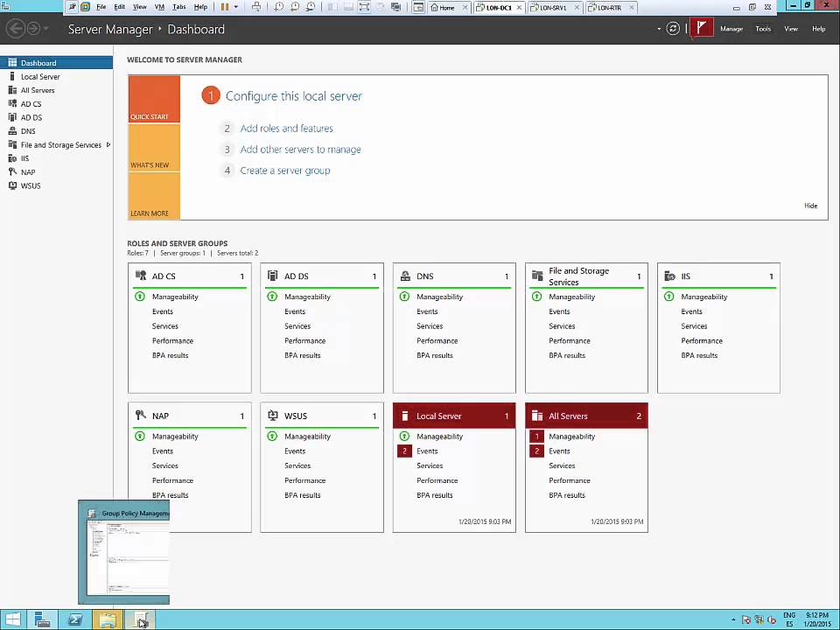Open BPA results in DNS tile
This screenshot has height=630, width=840.
point(435,355)
